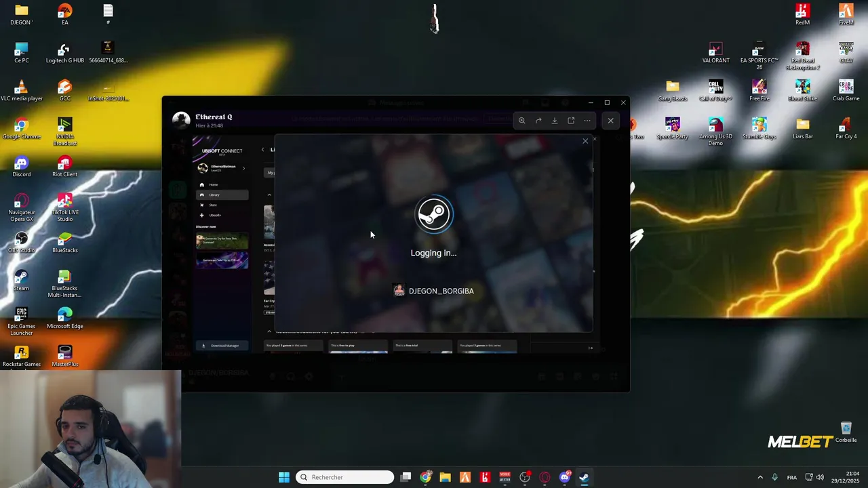Screen dimensions: 868x488
Task: Select the Far Cry 4 desktop shortcut
Action: 846,129
